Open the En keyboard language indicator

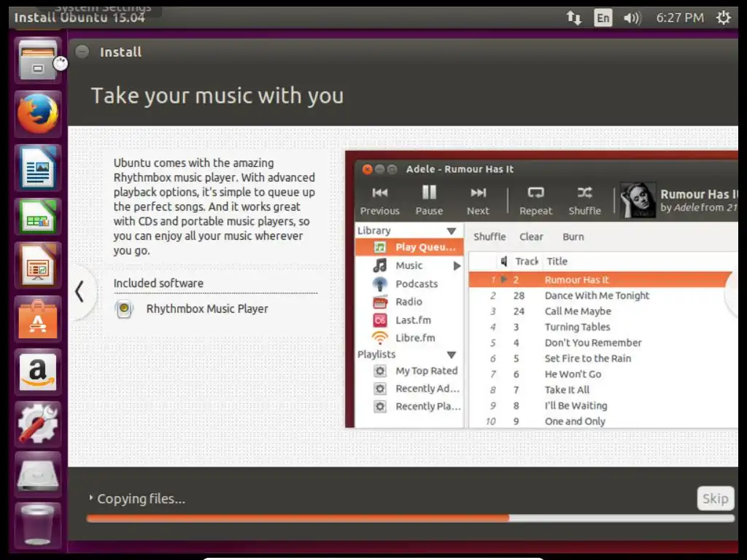pos(603,18)
